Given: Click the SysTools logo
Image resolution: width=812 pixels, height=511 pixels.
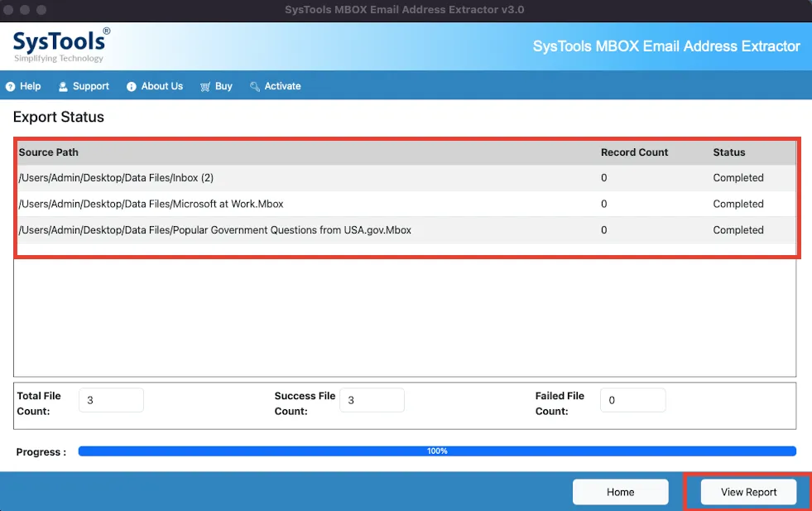Looking at the screenshot, I should click(61, 45).
